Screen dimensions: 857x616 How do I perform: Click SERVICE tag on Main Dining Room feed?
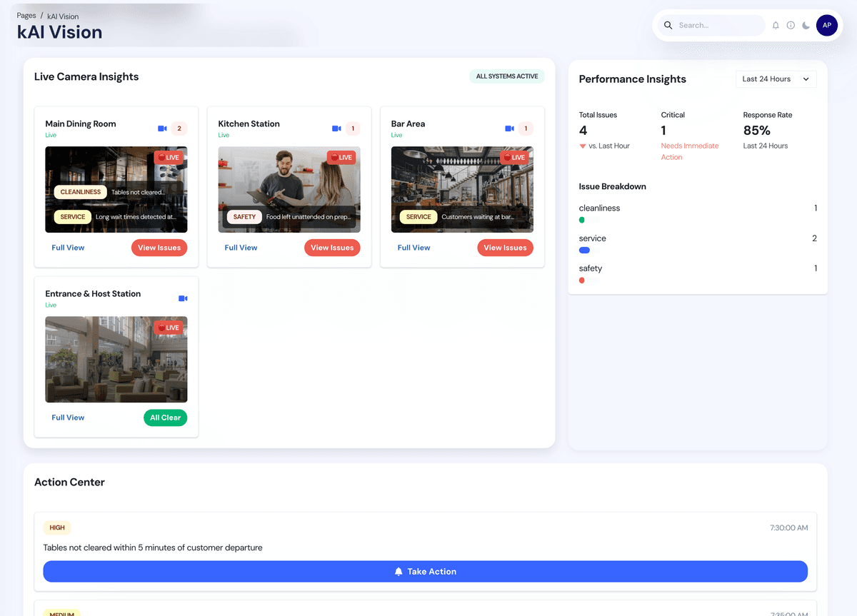pos(72,217)
